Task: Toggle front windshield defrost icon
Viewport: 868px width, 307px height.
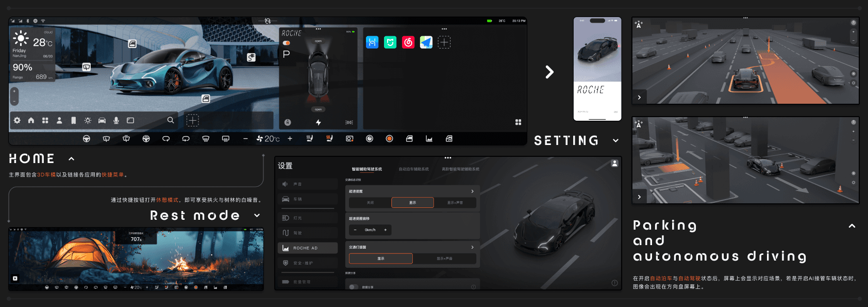Action: [x=206, y=139]
